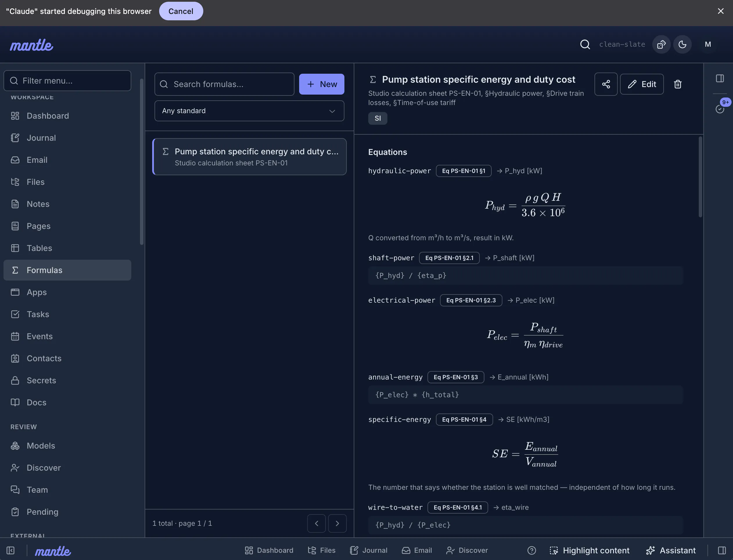The width and height of the screenshot is (733, 560).
Task: Open Team in the sidebar
Action: (x=67, y=490)
